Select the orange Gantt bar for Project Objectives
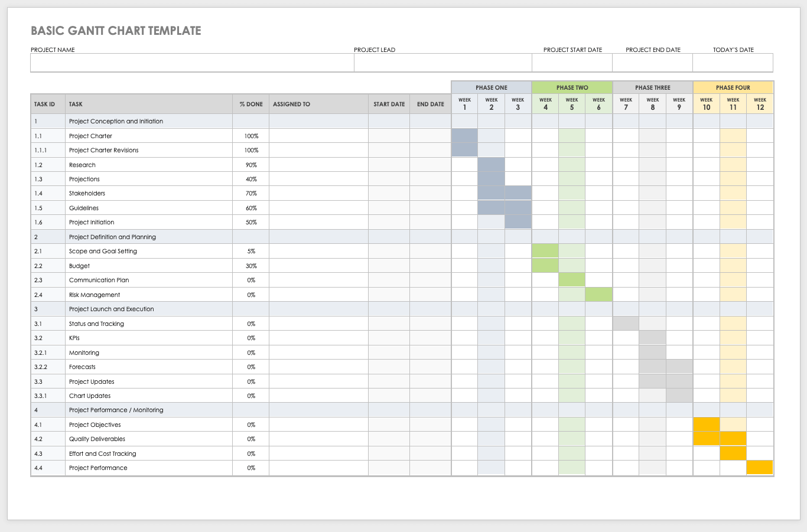Image resolution: width=807 pixels, height=532 pixels. click(x=706, y=424)
